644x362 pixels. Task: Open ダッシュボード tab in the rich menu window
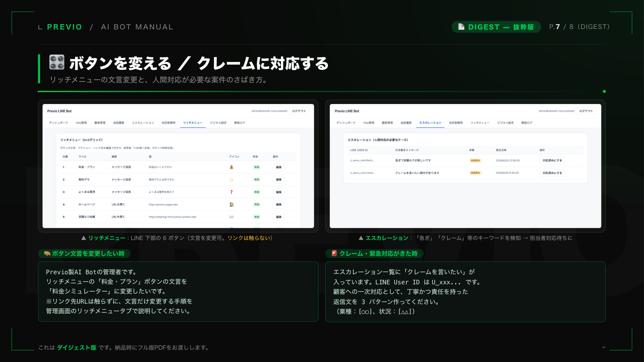point(58,123)
